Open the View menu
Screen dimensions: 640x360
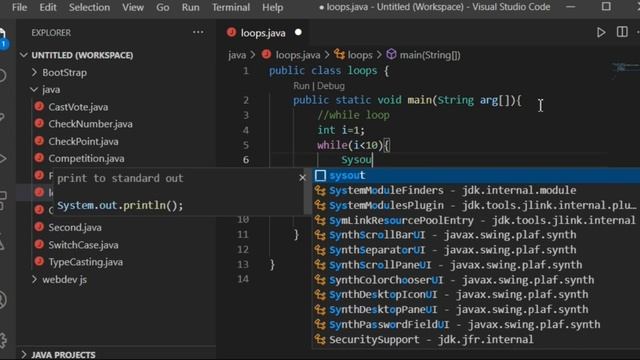(133, 7)
